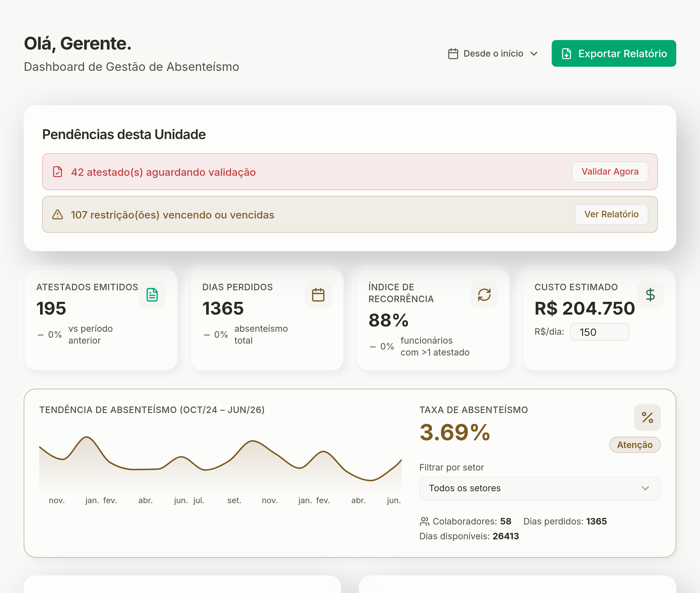Click the 3.69% absenteeism rate value

coord(455,432)
